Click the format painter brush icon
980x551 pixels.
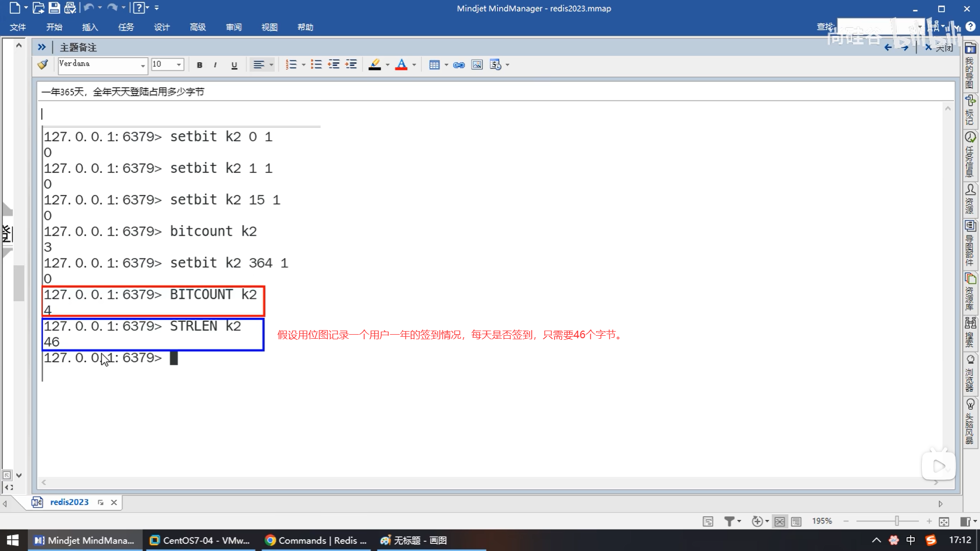coord(43,64)
